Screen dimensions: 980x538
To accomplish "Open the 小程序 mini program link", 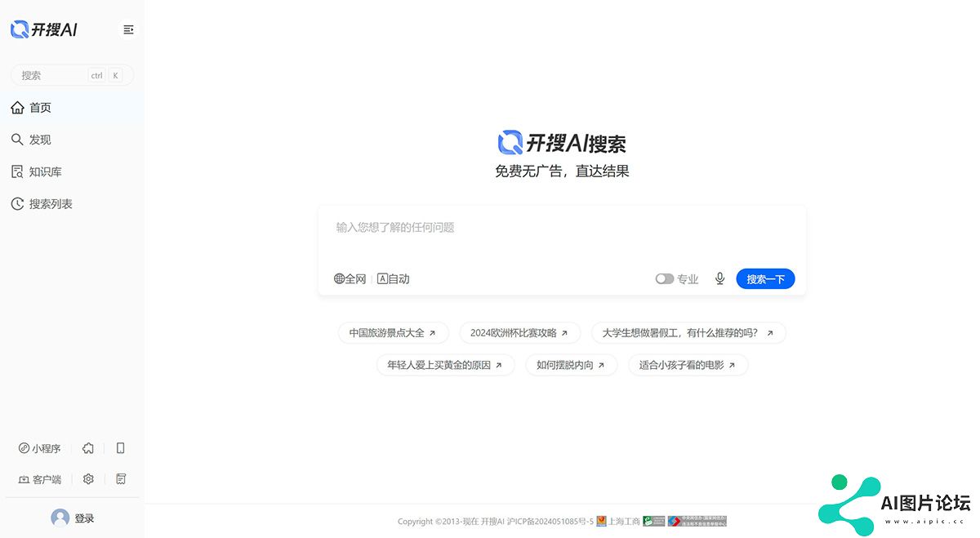I will (40, 448).
